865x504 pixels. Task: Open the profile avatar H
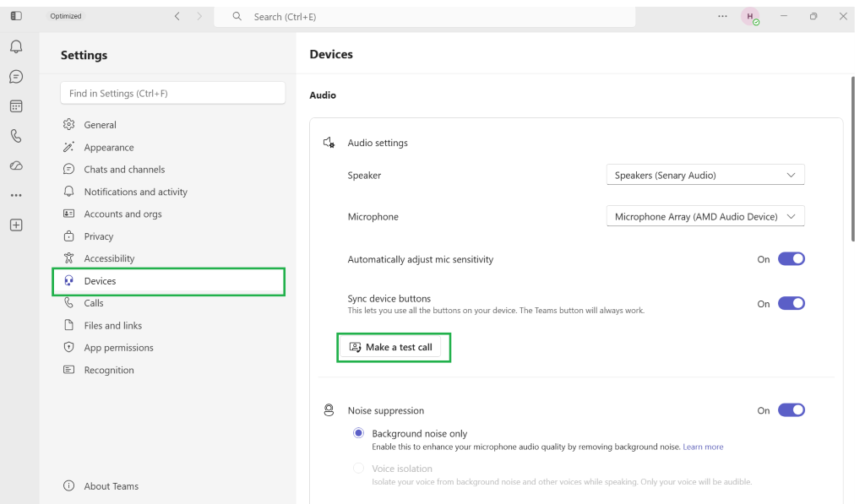tap(750, 17)
